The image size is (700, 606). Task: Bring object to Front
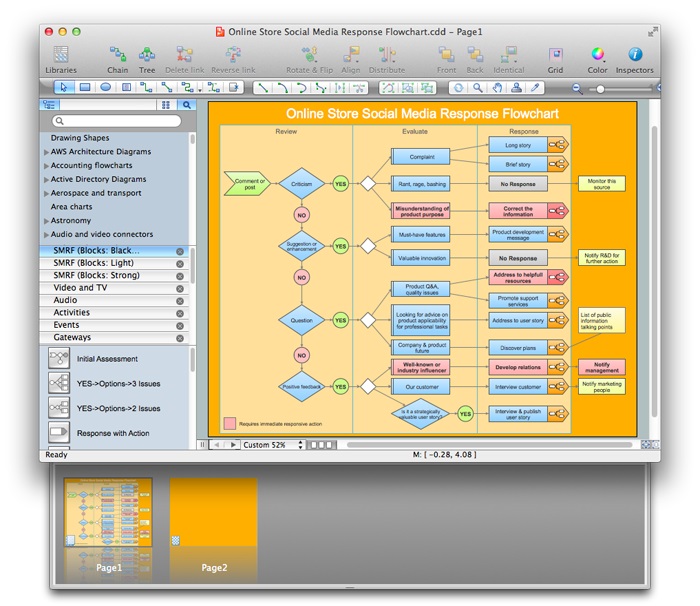pos(446,59)
